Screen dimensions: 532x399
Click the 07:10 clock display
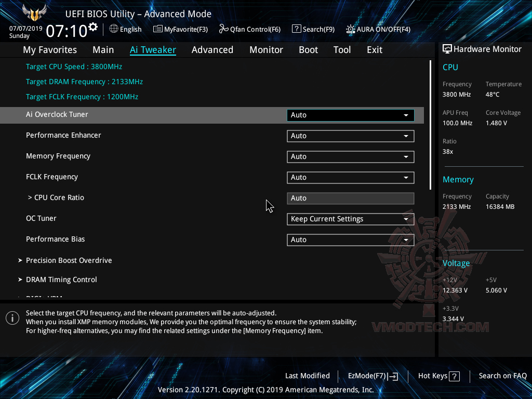tap(66, 31)
